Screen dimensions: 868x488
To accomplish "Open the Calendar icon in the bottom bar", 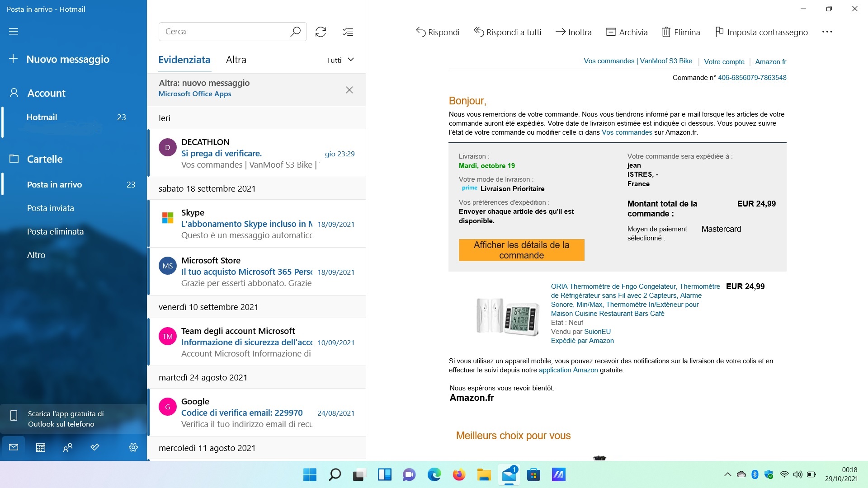I will [41, 447].
